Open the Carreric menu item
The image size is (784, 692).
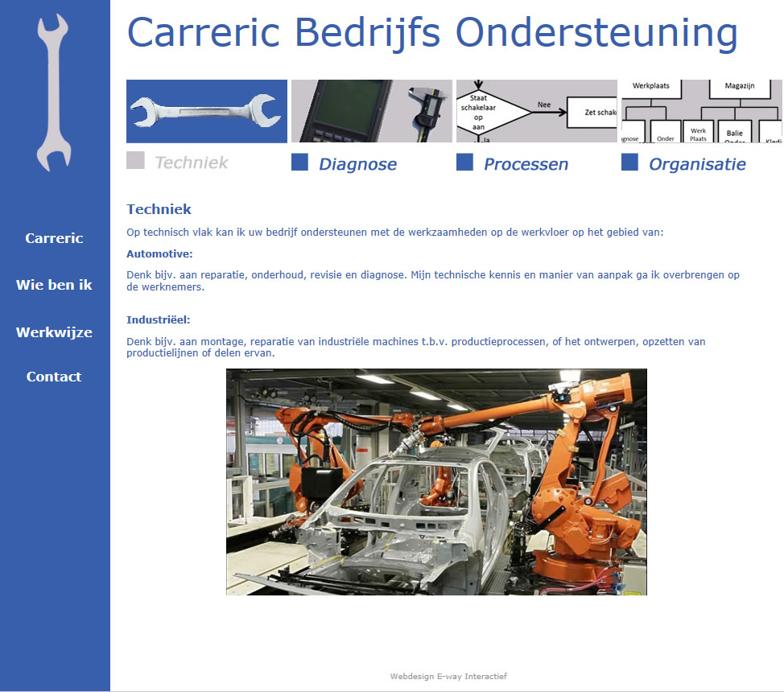[54, 238]
